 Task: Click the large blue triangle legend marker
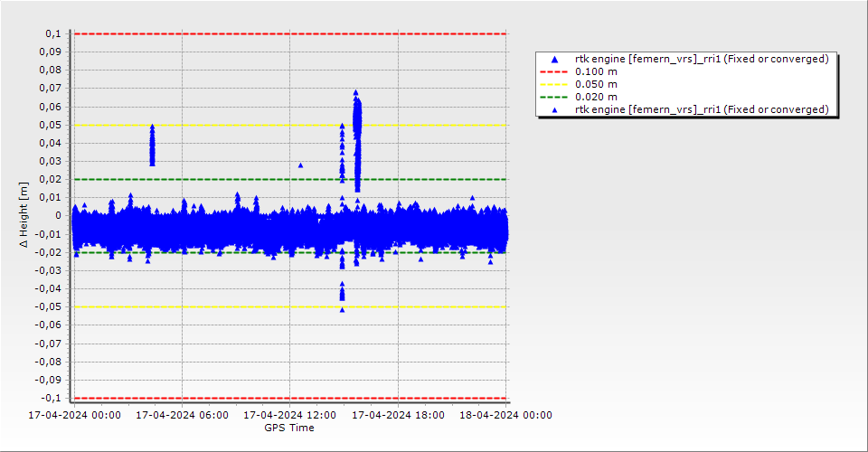click(555, 60)
